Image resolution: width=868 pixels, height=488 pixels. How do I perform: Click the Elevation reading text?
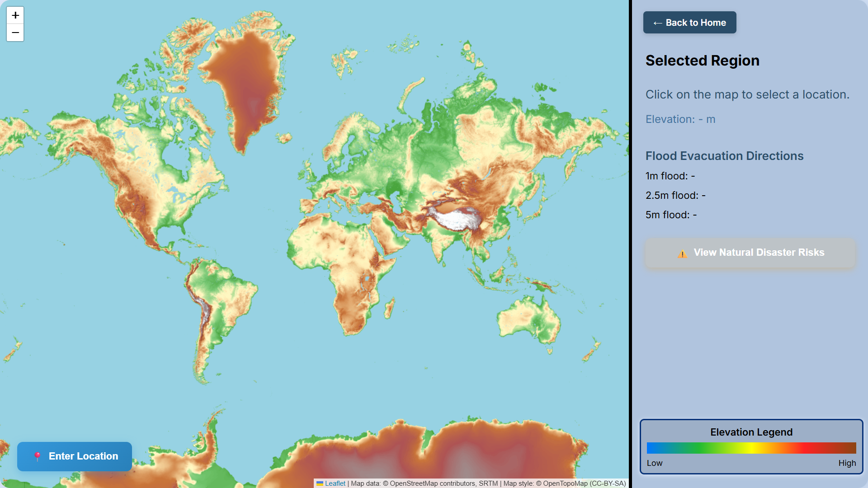tap(680, 119)
